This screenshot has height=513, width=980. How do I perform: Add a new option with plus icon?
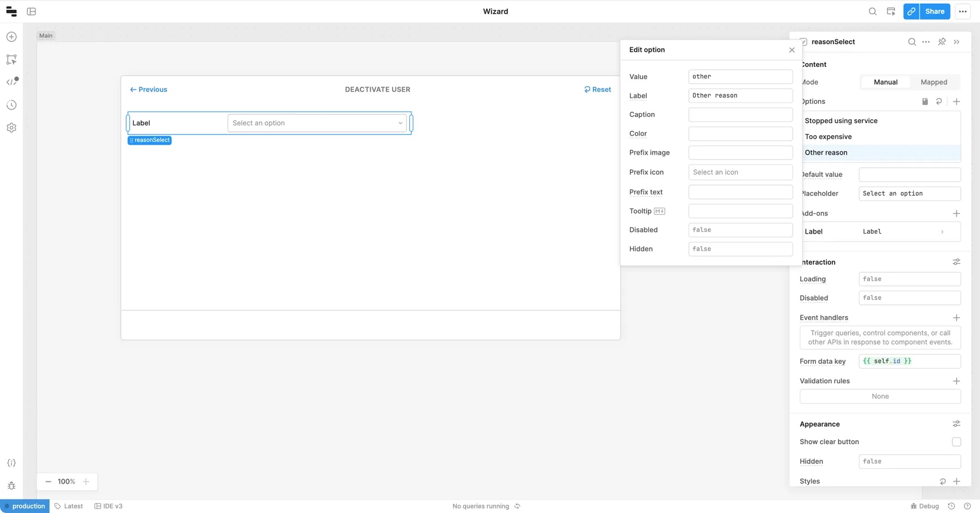click(957, 101)
